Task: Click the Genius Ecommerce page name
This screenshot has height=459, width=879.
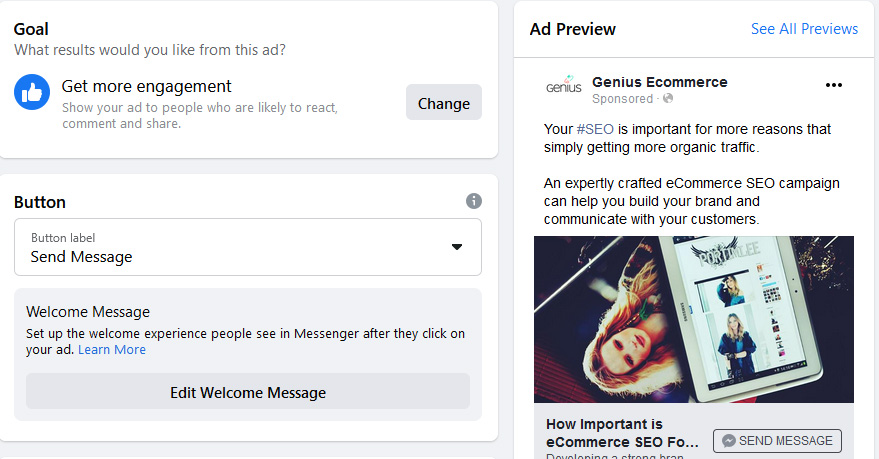Action: point(660,82)
